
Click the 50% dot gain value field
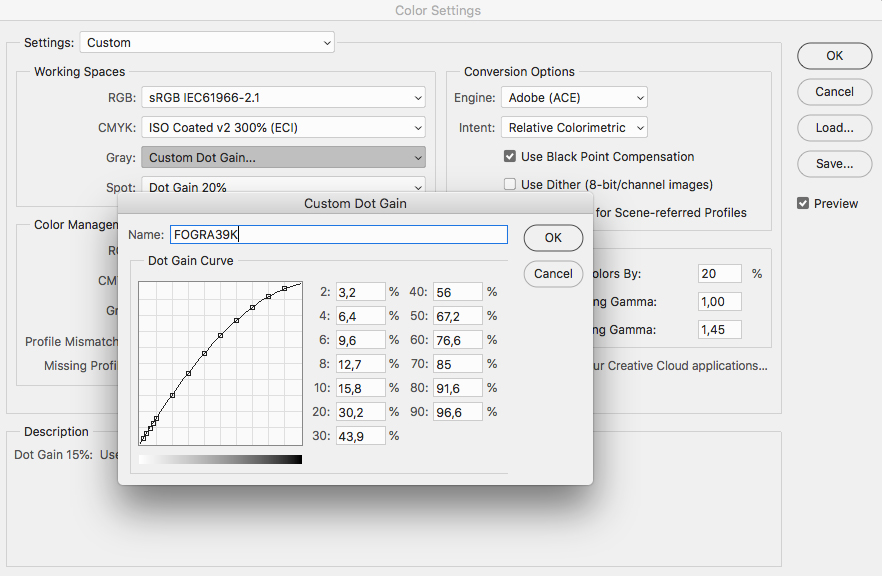(458, 316)
